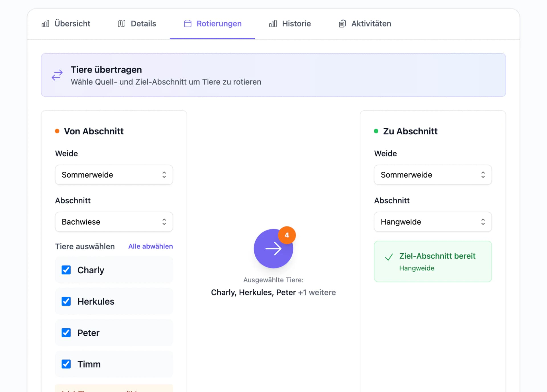Screen dimensions: 547x392
Task: Toggle the Timm checkbox
Action: click(66, 364)
